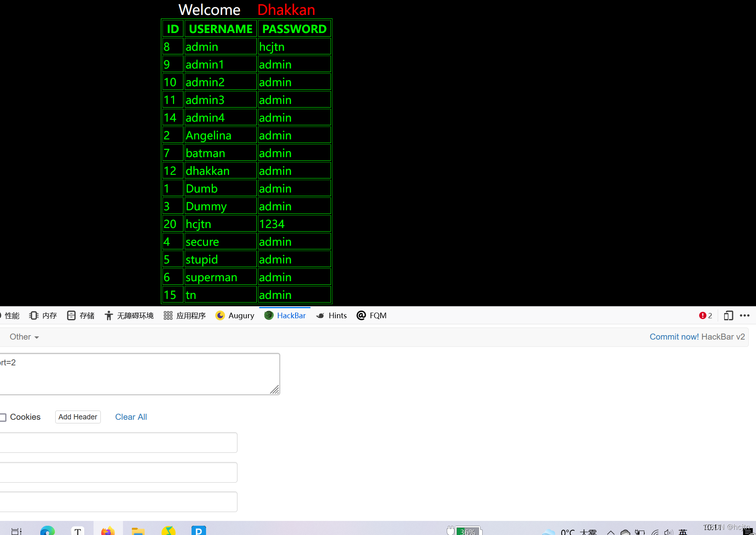
Task: Click the PASSWORD column header
Action: click(x=294, y=29)
